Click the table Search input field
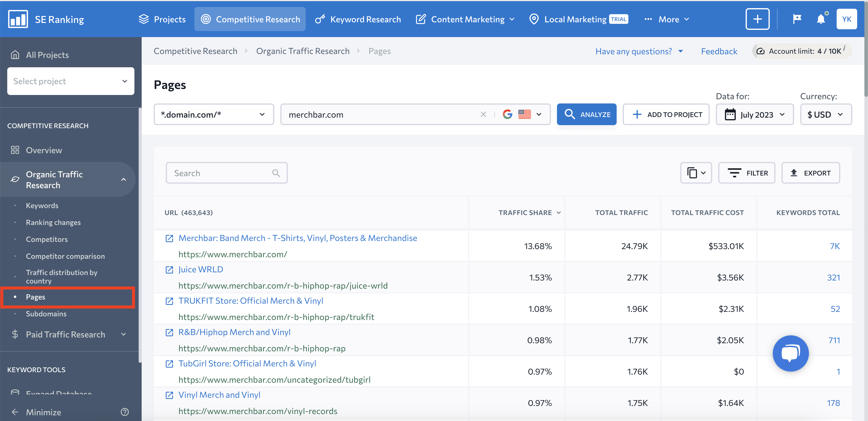This screenshot has width=868, height=421. (x=226, y=173)
